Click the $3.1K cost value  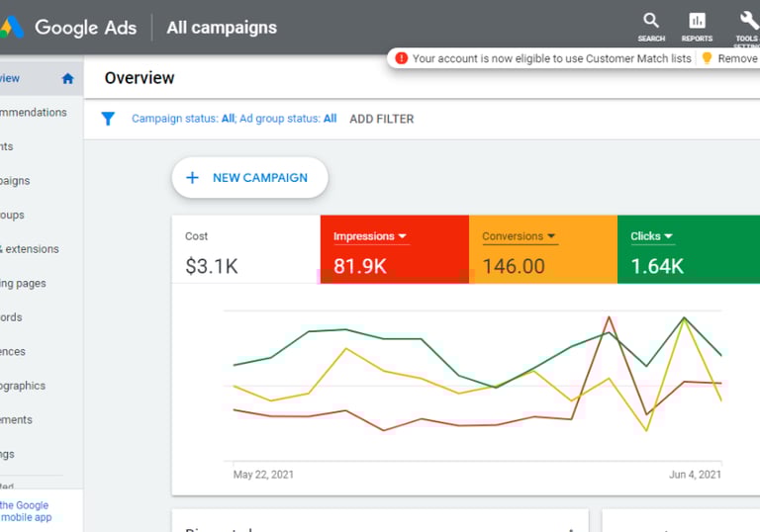coord(212,266)
